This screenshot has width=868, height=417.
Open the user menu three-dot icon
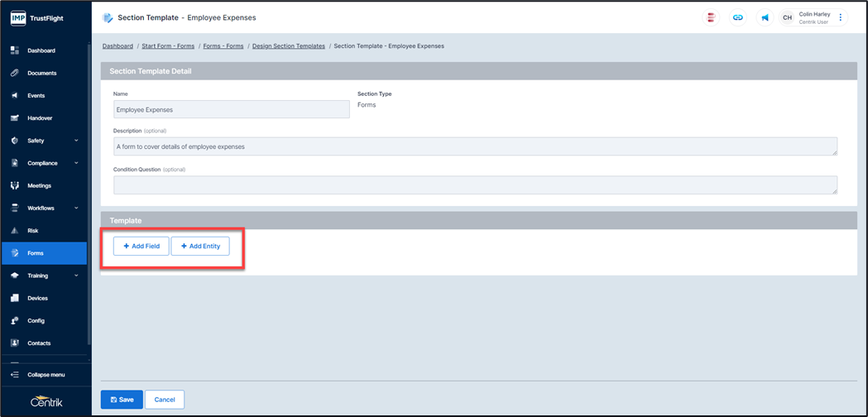[841, 17]
